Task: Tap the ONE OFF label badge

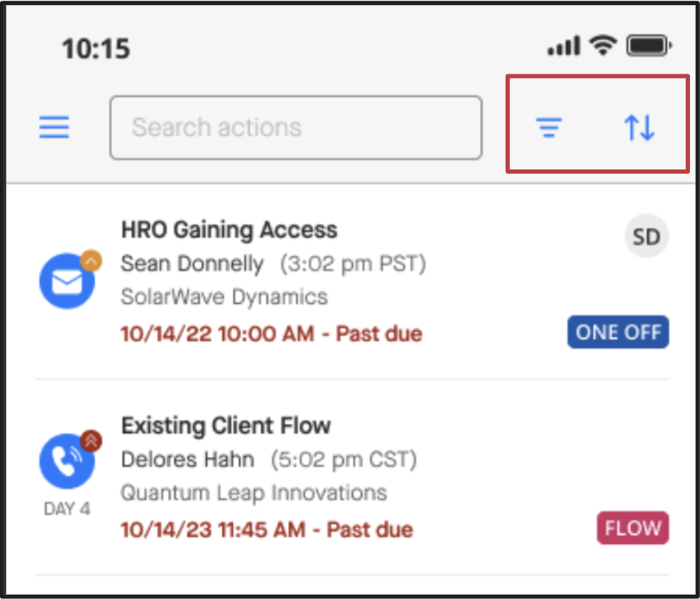Action: [617, 332]
